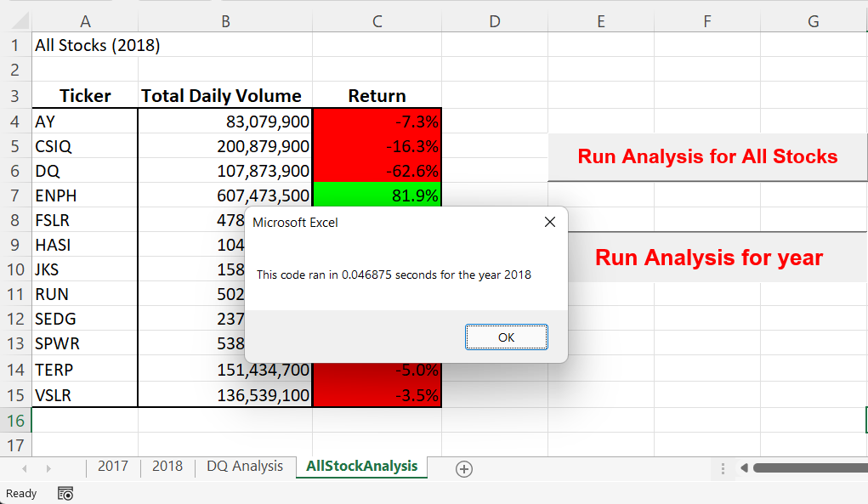Select ticker cell 'VSLR'
The width and height of the screenshot is (868, 504).
coord(85,395)
